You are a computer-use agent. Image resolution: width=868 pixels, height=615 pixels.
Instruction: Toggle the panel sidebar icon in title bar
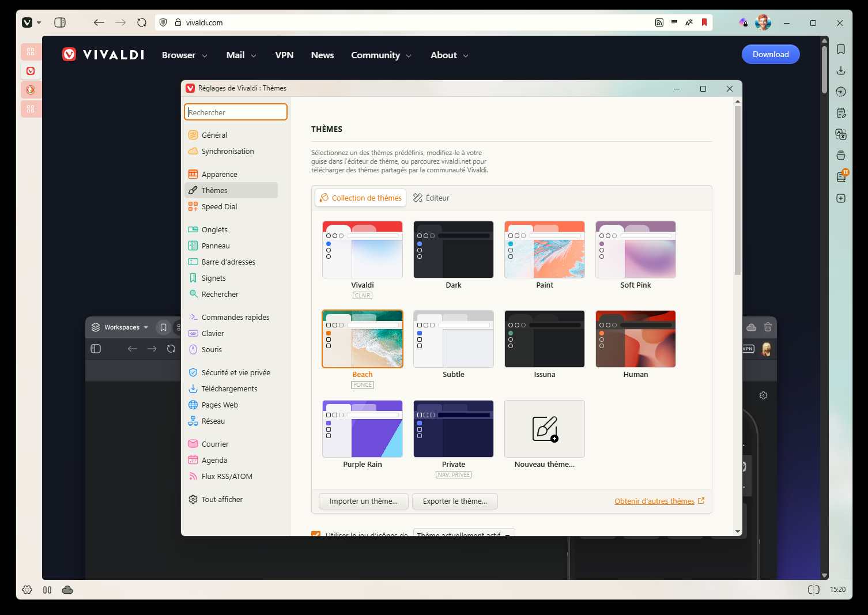(60, 22)
